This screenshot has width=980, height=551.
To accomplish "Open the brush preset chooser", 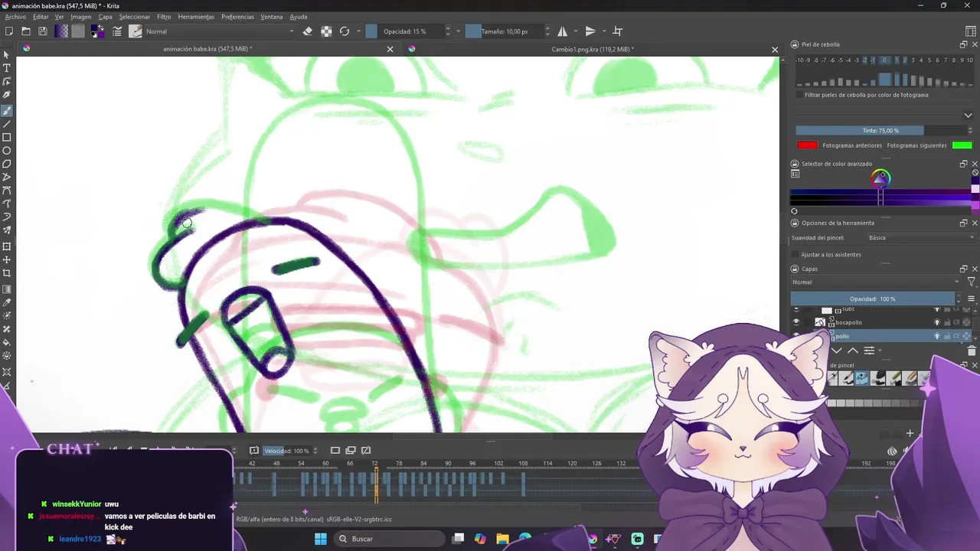I will [136, 31].
